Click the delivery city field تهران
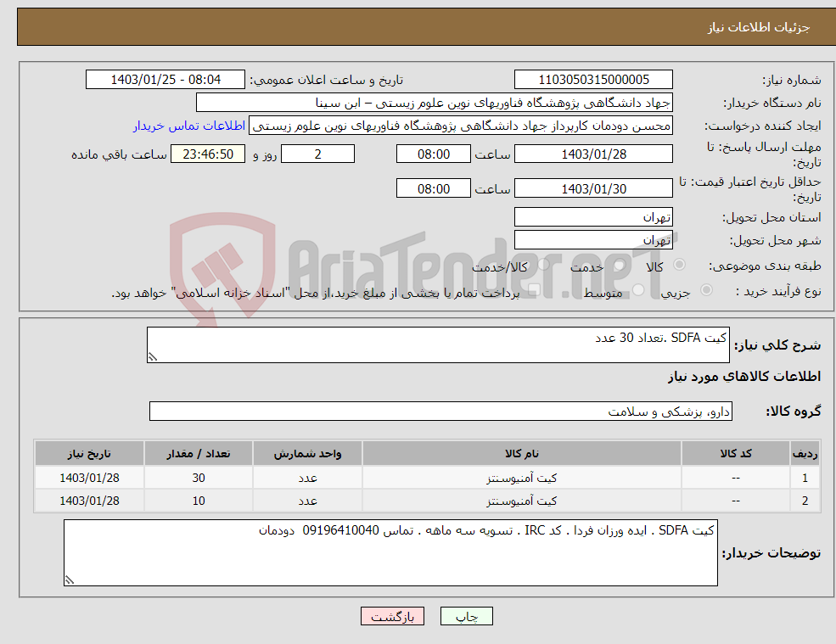The width and height of the screenshot is (836, 644). pyautogui.click(x=593, y=240)
